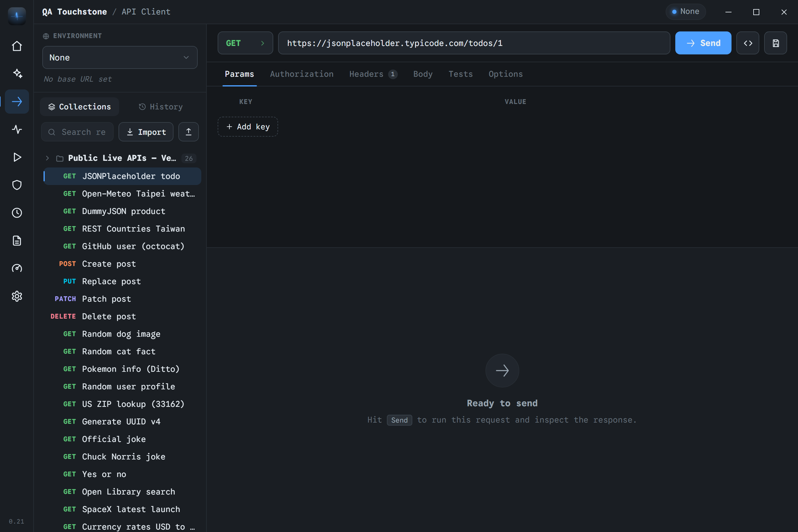The height and width of the screenshot is (532, 798).
Task: Click the large Ready to send arrow icon
Action: click(x=502, y=371)
